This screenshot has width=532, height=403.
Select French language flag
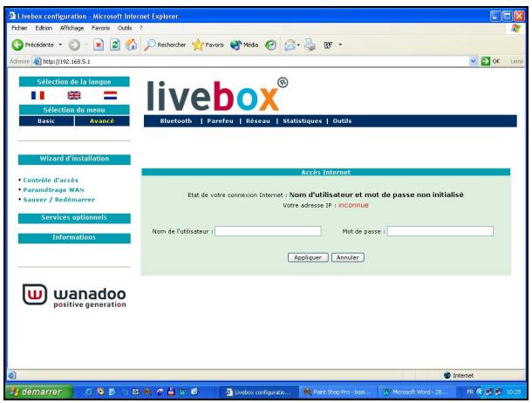click(x=38, y=96)
